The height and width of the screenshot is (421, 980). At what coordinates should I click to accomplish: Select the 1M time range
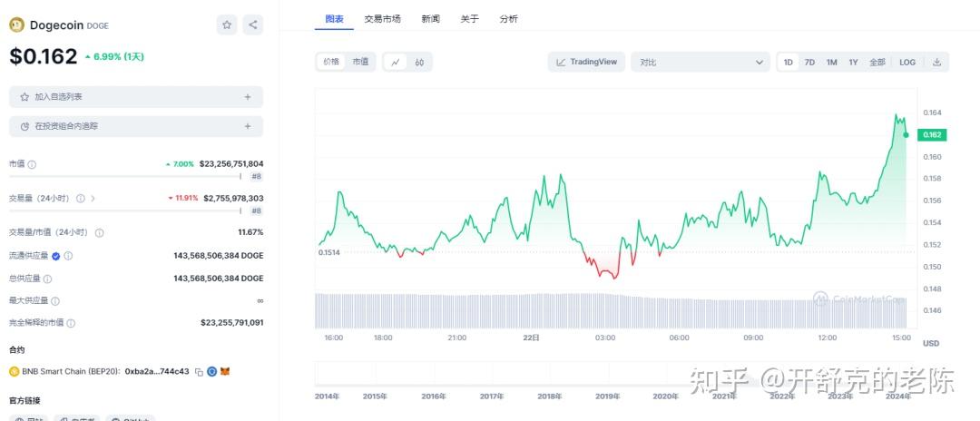point(831,62)
